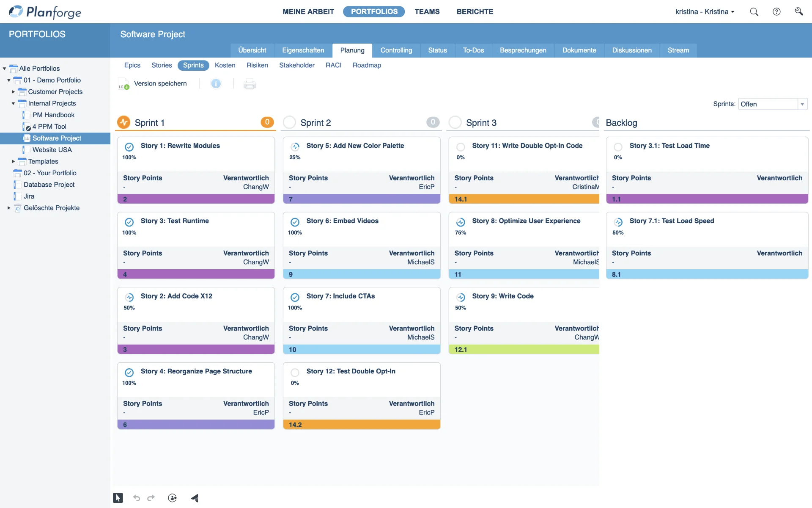Click the paper plane send icon
The height and width of the screenshot is (508, 812).
195,498
